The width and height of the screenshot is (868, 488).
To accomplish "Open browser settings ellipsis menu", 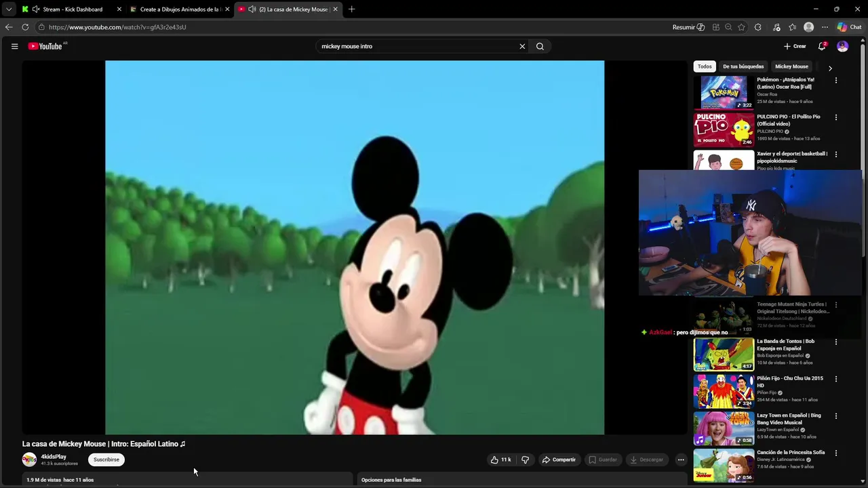I will pyautogui.click(x=825, y=27).
